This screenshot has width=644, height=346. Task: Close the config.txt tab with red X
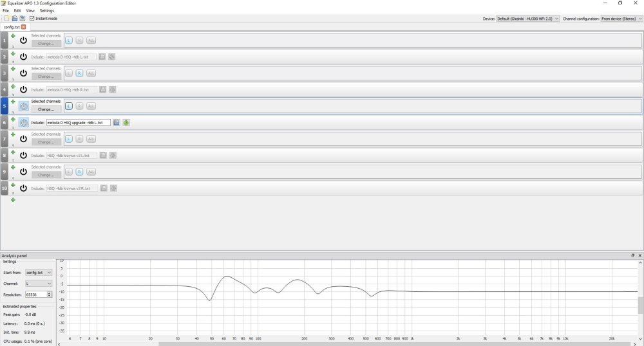(x=24, y=27)
